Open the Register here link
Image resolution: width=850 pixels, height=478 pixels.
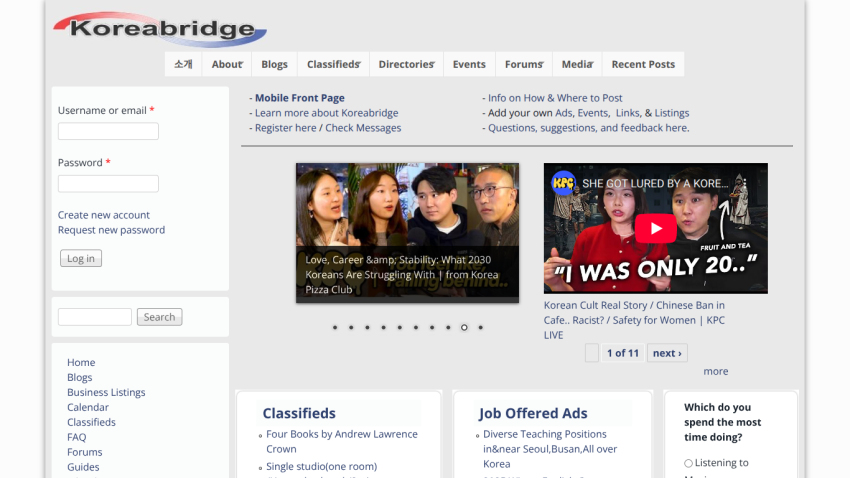point(286,128)
